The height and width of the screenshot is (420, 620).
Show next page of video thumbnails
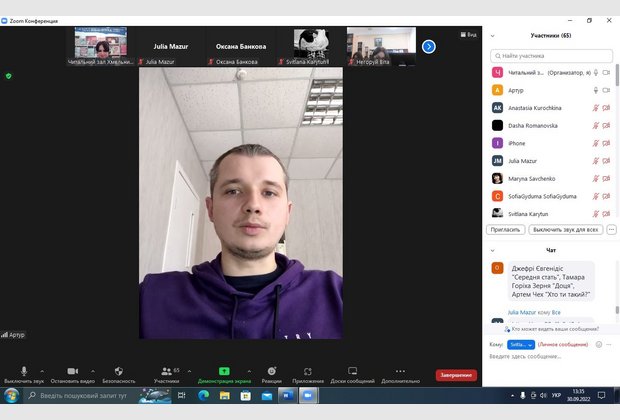[x=429, y=47]
